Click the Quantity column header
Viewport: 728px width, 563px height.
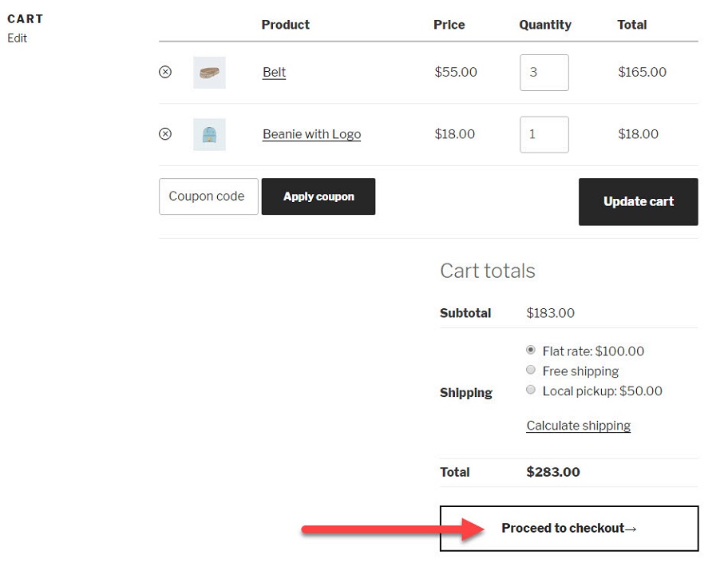pyautogui.click(x=545, y=25)
